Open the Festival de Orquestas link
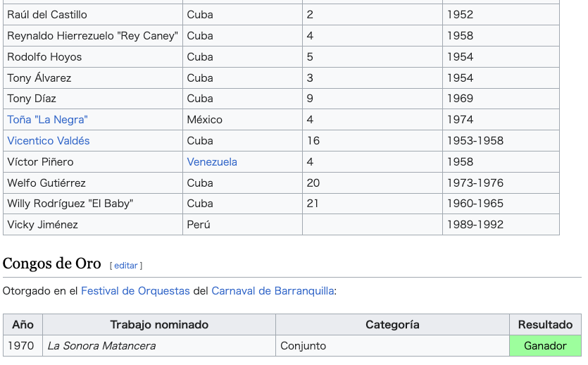The height and width of the screenshot is (365, 588). tap(135, 291)
